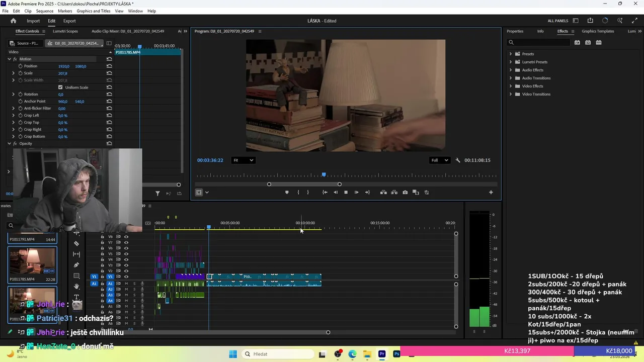Viewport: 644px width, 362px height.
Task: Click Mark Out in the Program monitor
Action: [x=308, y=192]
